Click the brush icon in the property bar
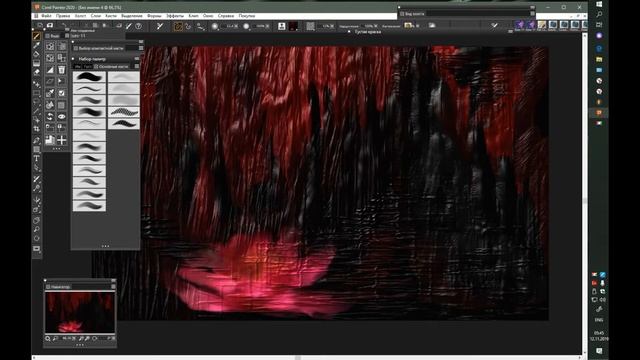Image resolution: width=640 pixels, height=360 pixels. (129, 26)
